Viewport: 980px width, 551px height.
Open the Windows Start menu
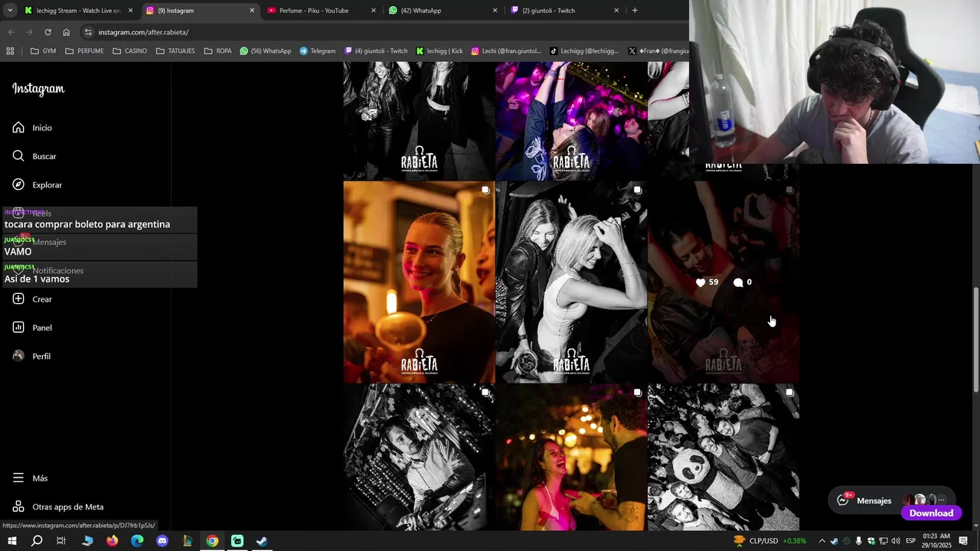[12, 541]
